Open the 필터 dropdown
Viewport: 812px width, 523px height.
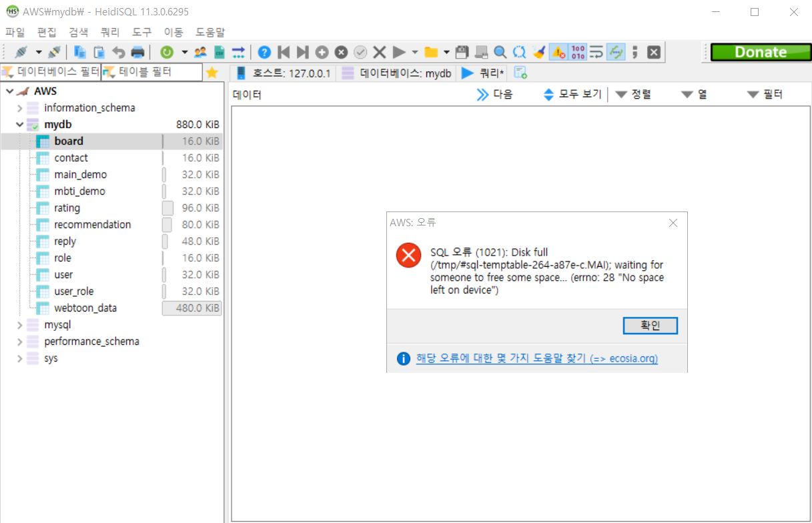[765, 95]
